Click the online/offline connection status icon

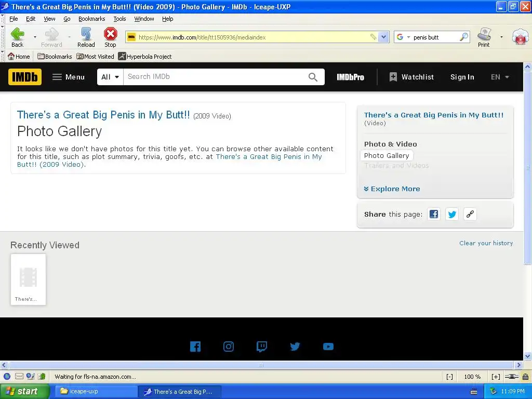pyautogui.click(x=511, y=377)
